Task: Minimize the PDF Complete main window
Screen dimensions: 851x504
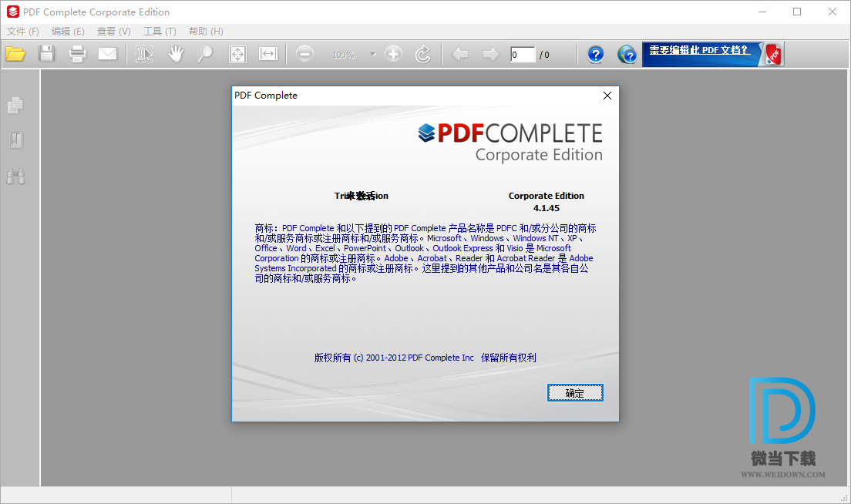Action: click(x=762, y=12)
